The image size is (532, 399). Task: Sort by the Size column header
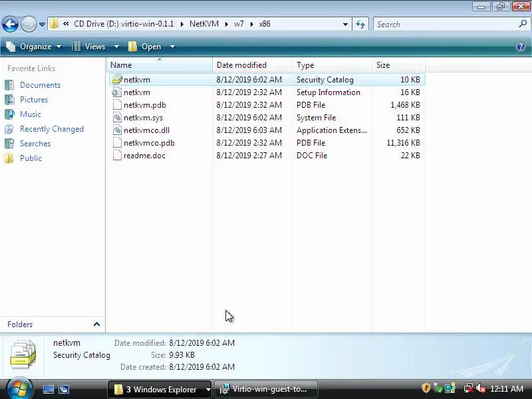(x=398, y=65)
